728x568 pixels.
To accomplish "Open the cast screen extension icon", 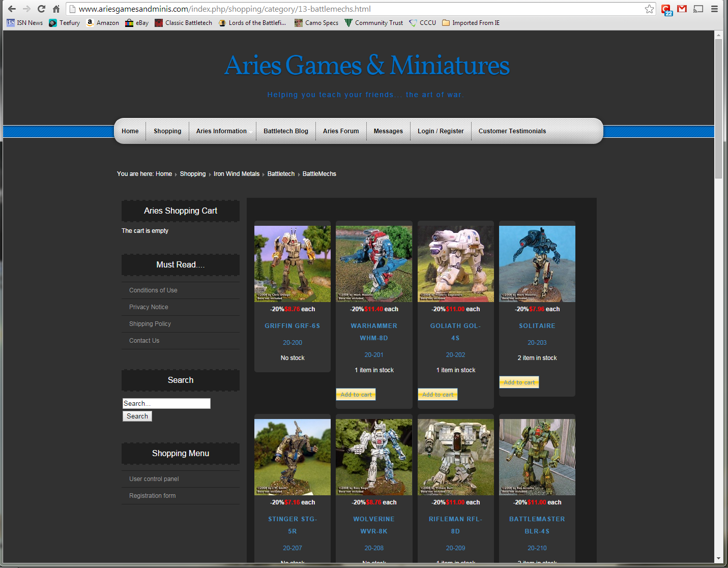I will point(698,9).
